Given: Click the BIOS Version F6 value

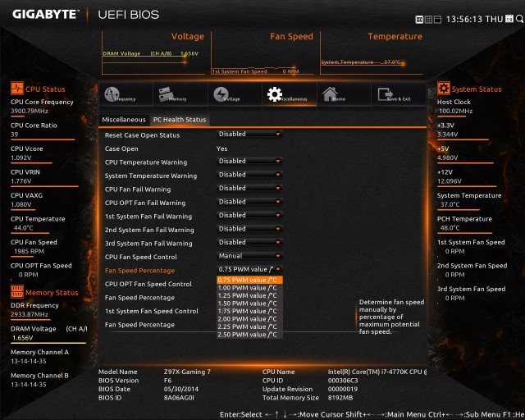Looking at the screenshot, I should click(x=167, y=381).
